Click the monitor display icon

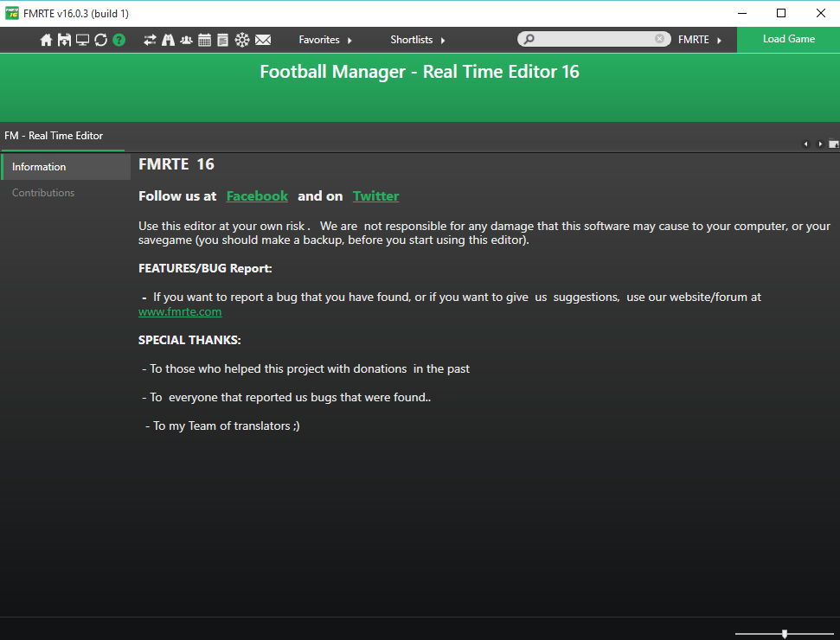(x=83, y=40)
